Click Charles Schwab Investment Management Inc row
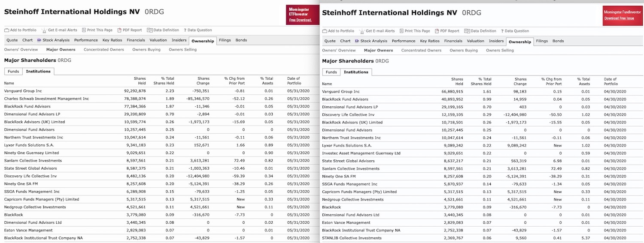The height and width of the screenshot is (243, 644). 46,99
